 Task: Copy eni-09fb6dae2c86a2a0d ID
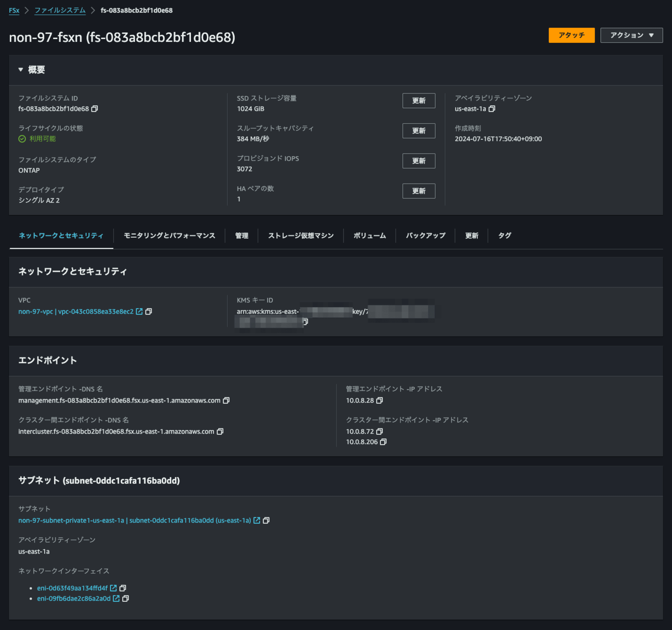[x=125, y=598]
